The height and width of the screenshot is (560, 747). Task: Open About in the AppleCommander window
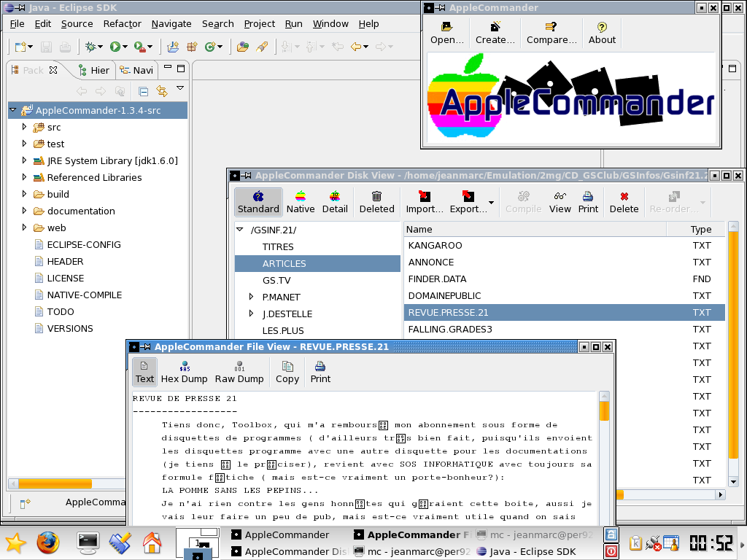tap(602, 34)
